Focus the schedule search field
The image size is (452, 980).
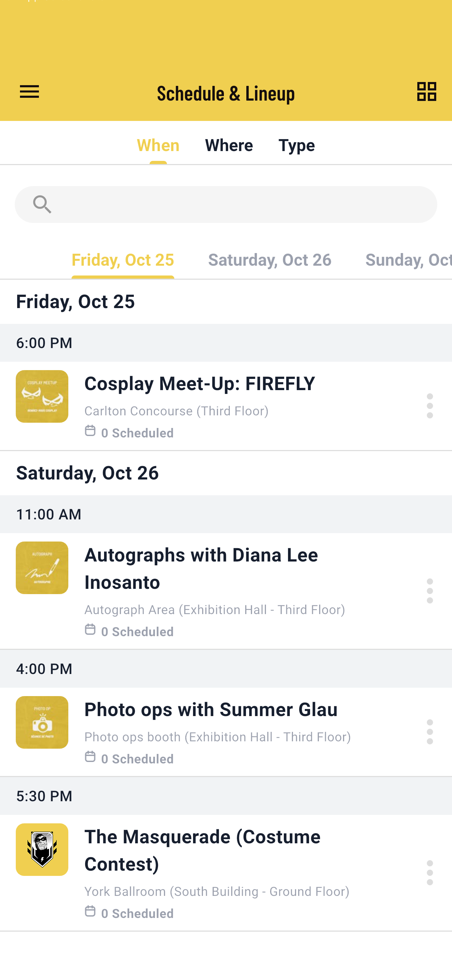tap(226, 205)
